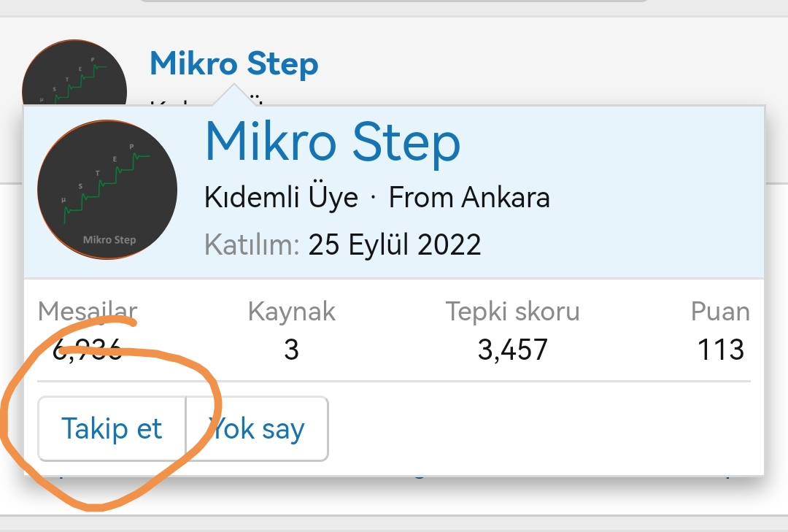Select the Kaynak label
Viewport: 788px width, 532px height.
pyautogui.click(x=292, y=312)
